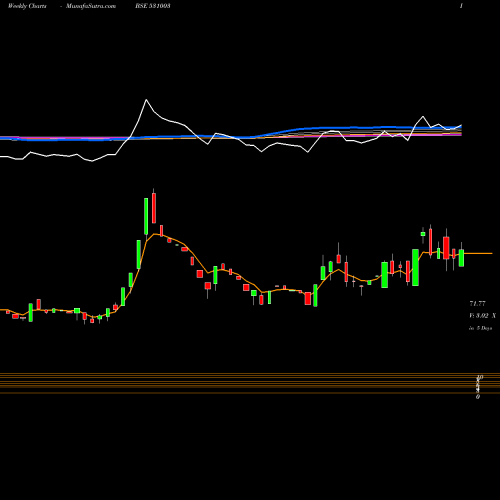Click the last green candlestick on the right
This screenshot has width=500, height=500.
461,258
